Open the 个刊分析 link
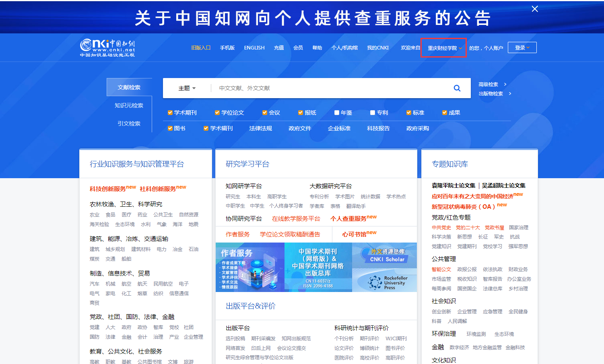This screenshot has width=604, height=364. [x=344, y=338]
